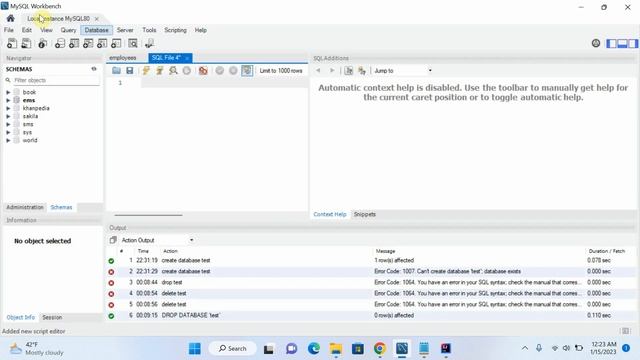Open File Explorer from taskbar

tap(336, 349)
